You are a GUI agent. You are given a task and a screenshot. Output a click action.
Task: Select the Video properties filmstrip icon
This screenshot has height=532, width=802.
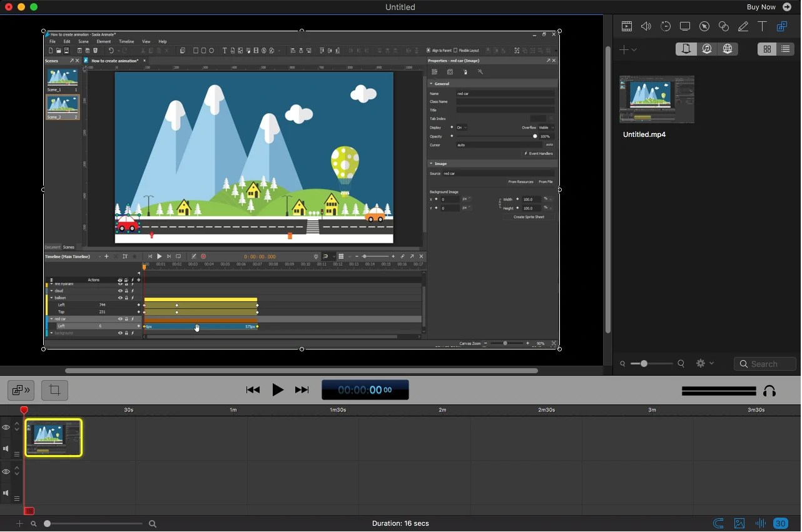[627, 26]
